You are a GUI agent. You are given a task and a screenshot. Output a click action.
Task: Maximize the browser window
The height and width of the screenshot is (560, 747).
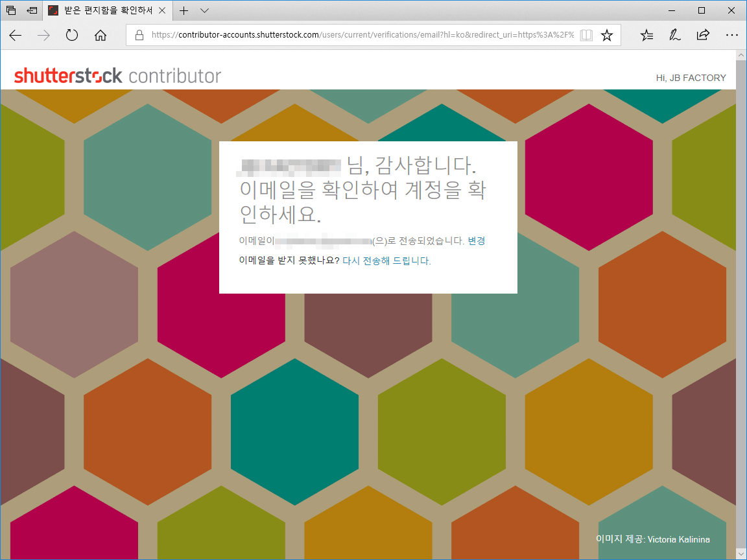click(x=701, y=10)
